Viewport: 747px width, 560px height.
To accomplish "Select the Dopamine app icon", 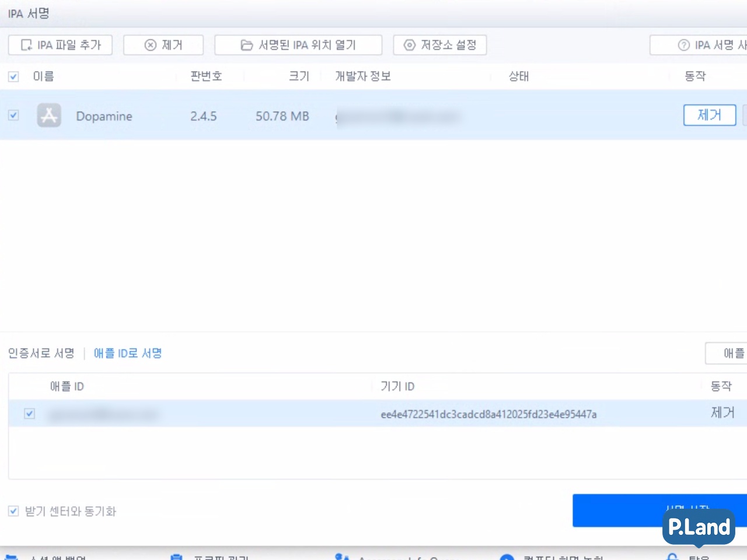I will (x=49, y=116).
